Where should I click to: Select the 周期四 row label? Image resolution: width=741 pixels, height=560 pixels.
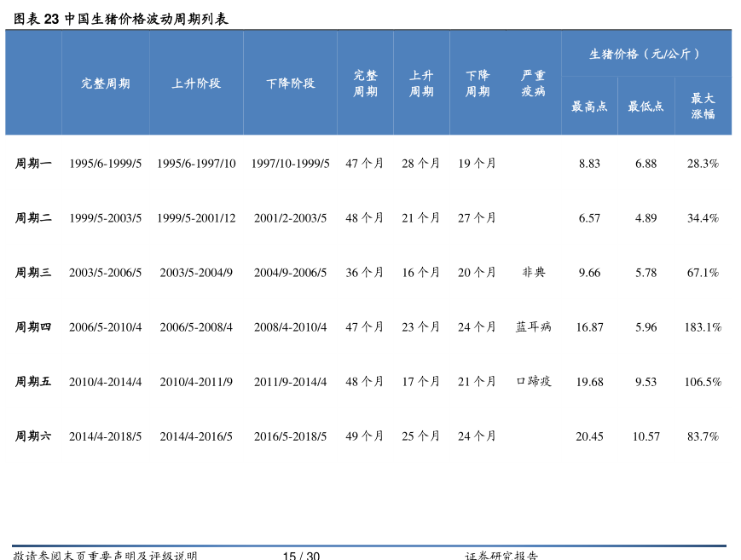click(x=33, y=327)
